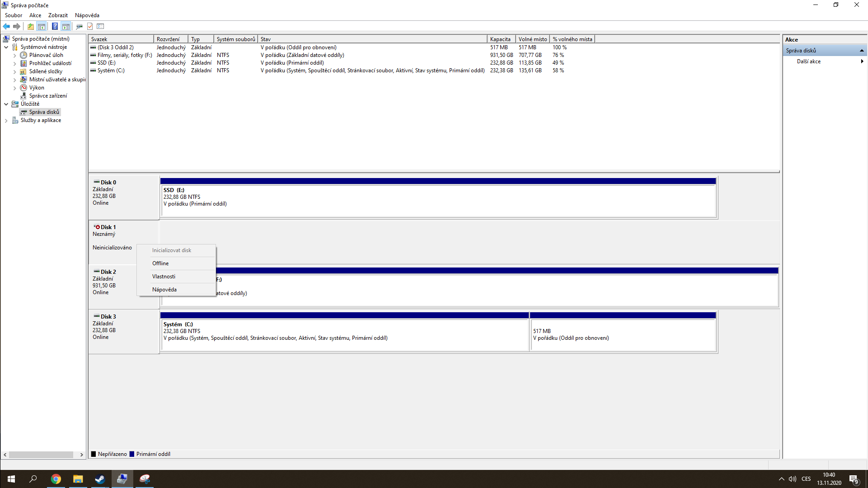Click the Rescan disks toolbar icon
This screenshot has height=488, width=868.
tap(80, 26)
